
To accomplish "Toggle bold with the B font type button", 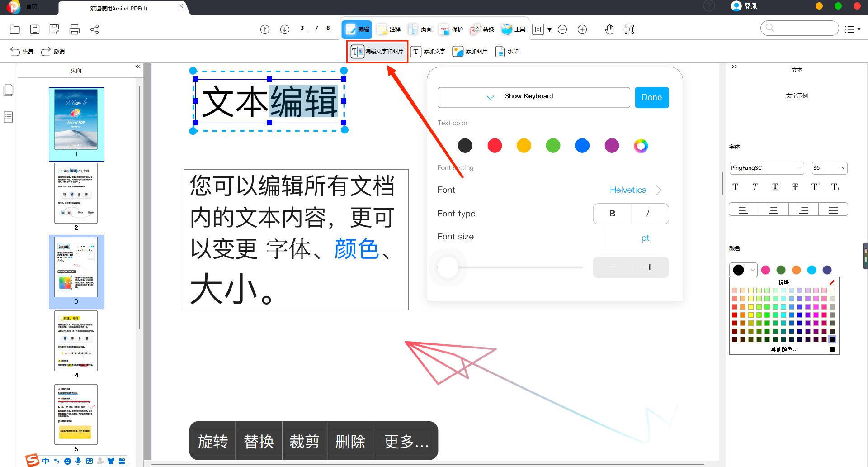I will point(612,213).
